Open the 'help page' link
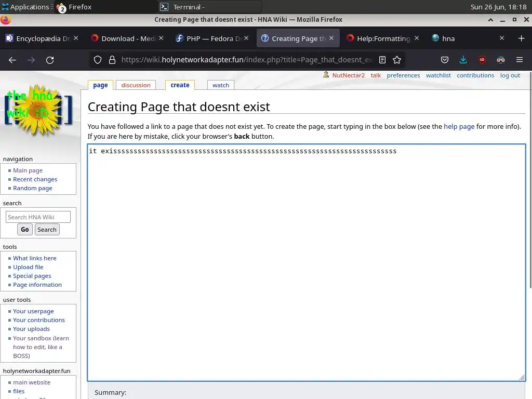Image resolution: width=532 pixels, height=399 pixels. 459,127
